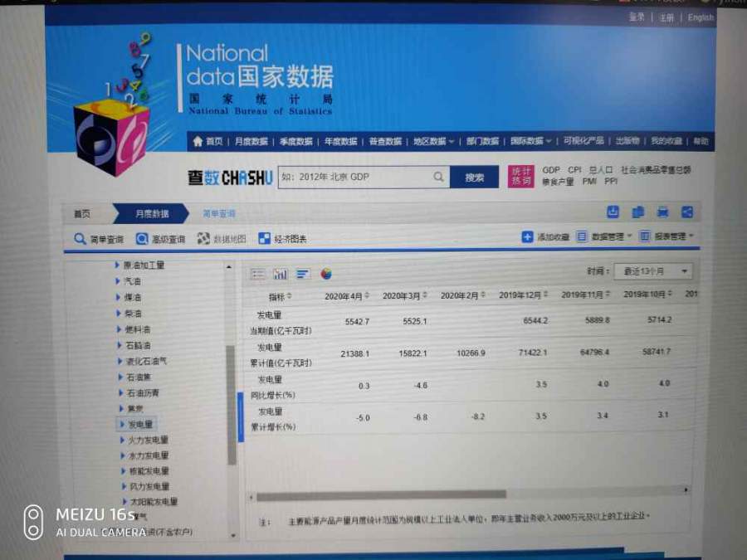Click the English language link

tap(701, 17)
